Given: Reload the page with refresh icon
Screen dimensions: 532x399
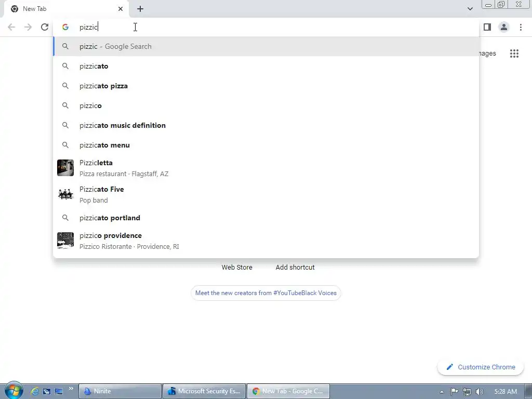Looking at the screenshot, I should click(x=45, y=27).
